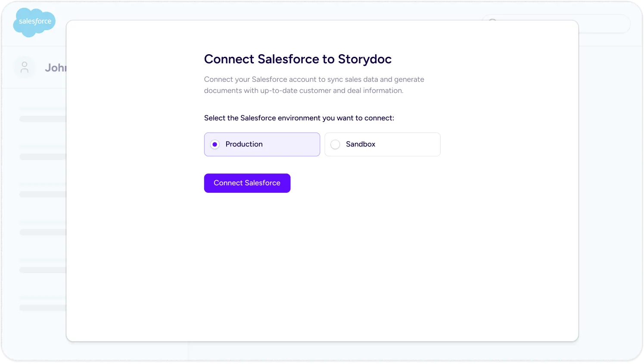This screenshot has width=644, height=364.
Task: Click the heading 'Connect Salesforce to Storydoc'
Action: [298, 59]
